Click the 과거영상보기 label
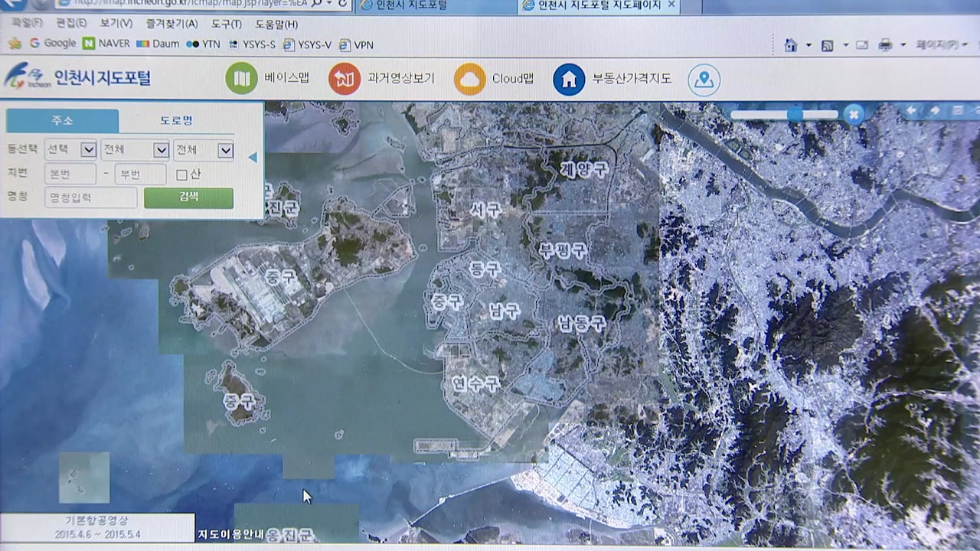Image resolution: width=980 pixels, height=551 pixels. click(x=400, y=78)
